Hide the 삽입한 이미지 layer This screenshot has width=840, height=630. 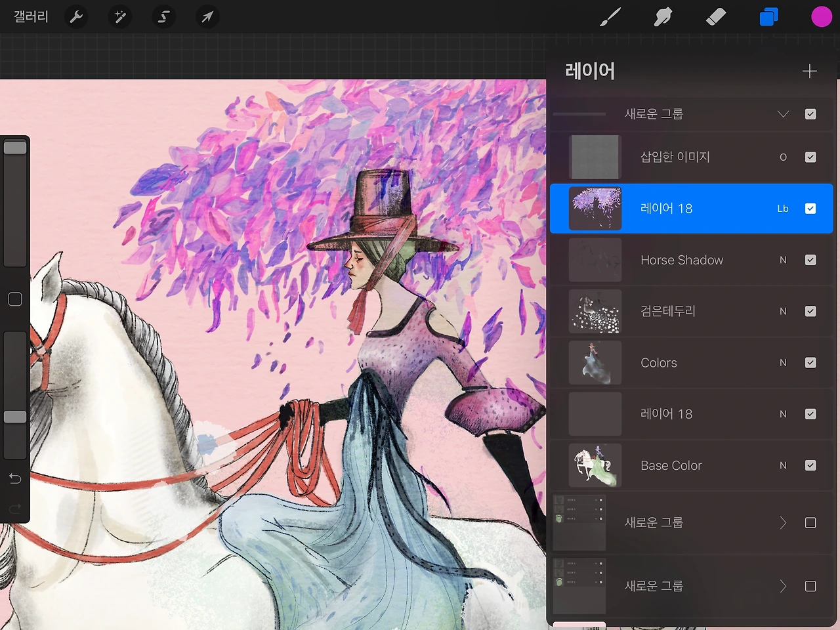point(810,157)
